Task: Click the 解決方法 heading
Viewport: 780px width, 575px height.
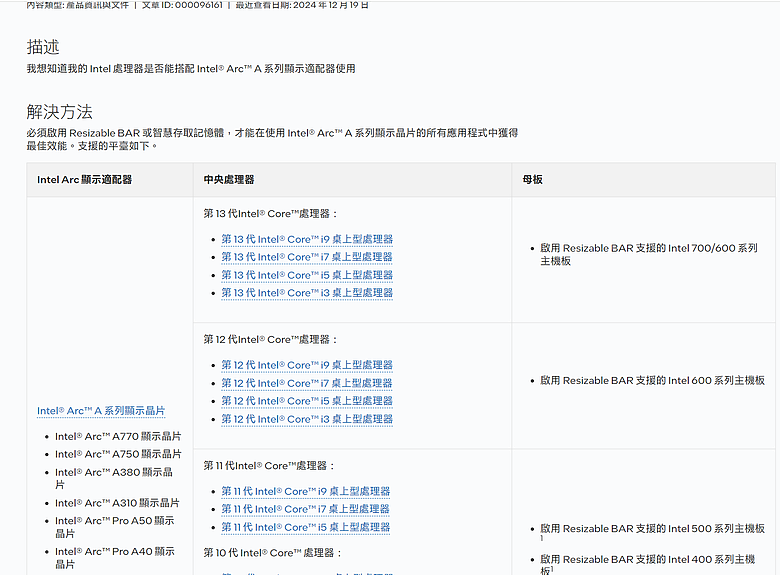Action: pyautogui.click(x=60, y=112)
